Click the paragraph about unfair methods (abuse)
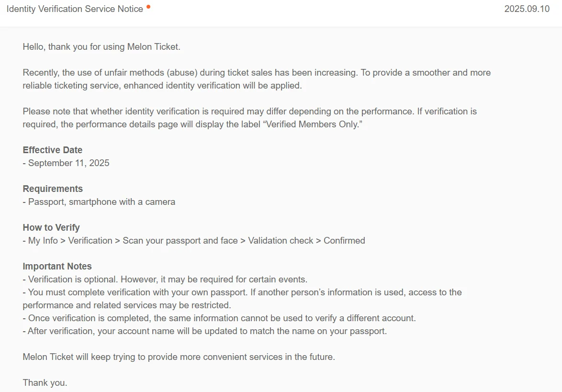The width and height of the screenshot is (562, 392). click(257, 79)
